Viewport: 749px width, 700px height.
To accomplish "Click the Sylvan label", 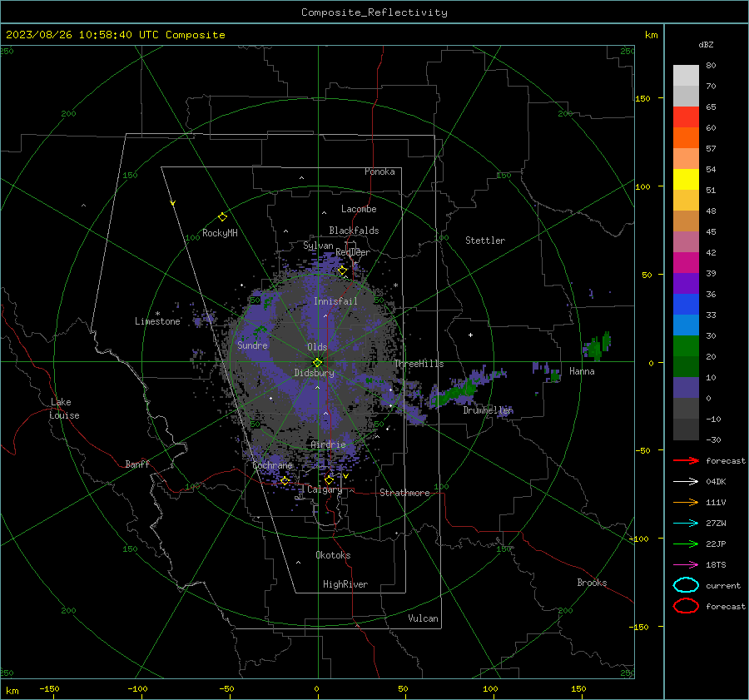I will tap(318, 246).
